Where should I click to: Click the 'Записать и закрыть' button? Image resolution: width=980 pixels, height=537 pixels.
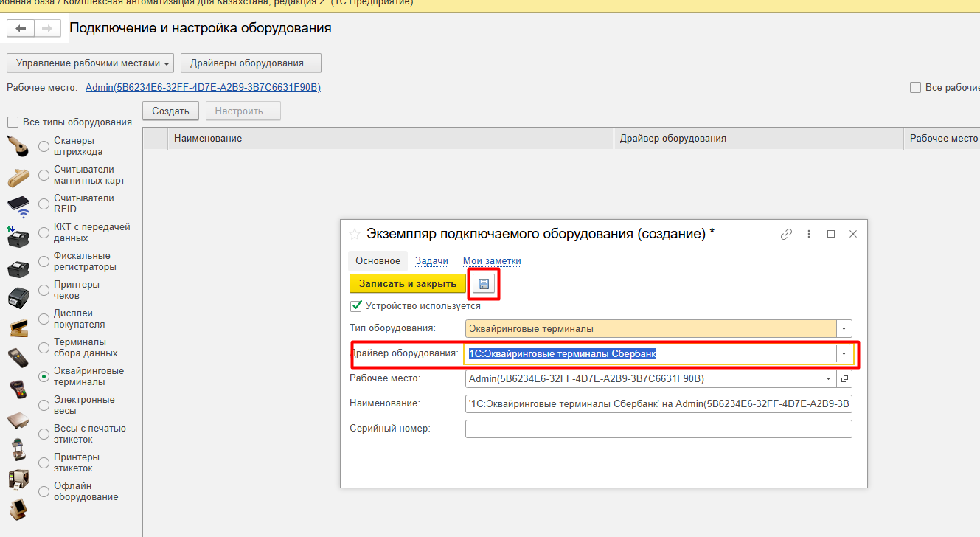click(x=407, y=283)
